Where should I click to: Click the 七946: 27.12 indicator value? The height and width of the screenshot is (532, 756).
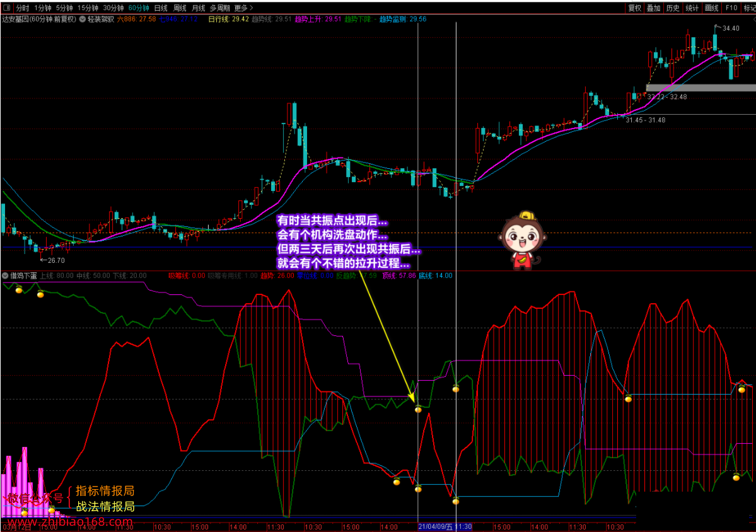coord(178,20)
